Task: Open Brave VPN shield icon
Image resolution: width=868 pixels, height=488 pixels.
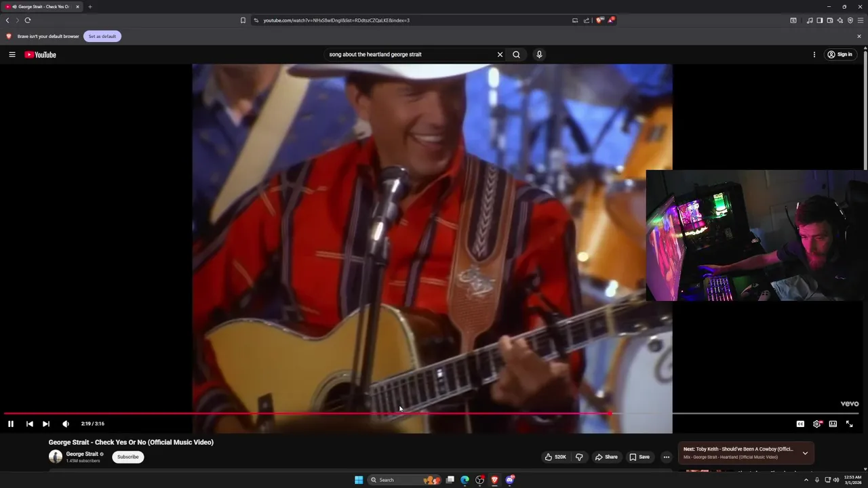Action: click(x=850, y=20)
